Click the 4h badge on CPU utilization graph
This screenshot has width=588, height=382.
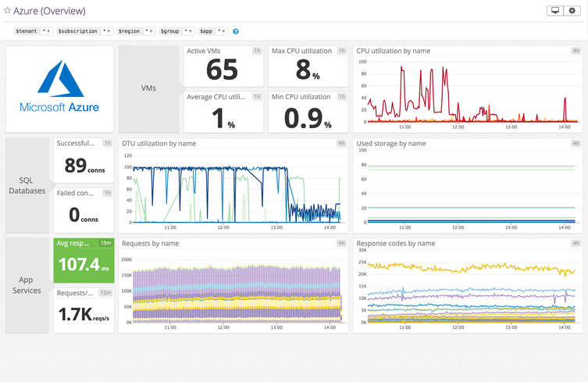(x=576, y=51)
